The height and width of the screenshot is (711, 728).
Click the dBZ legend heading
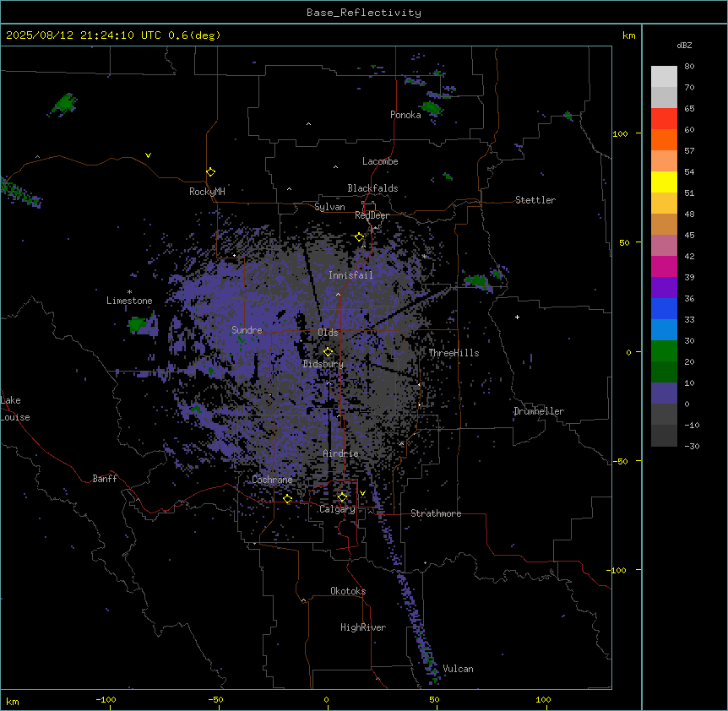click(684, 45)
